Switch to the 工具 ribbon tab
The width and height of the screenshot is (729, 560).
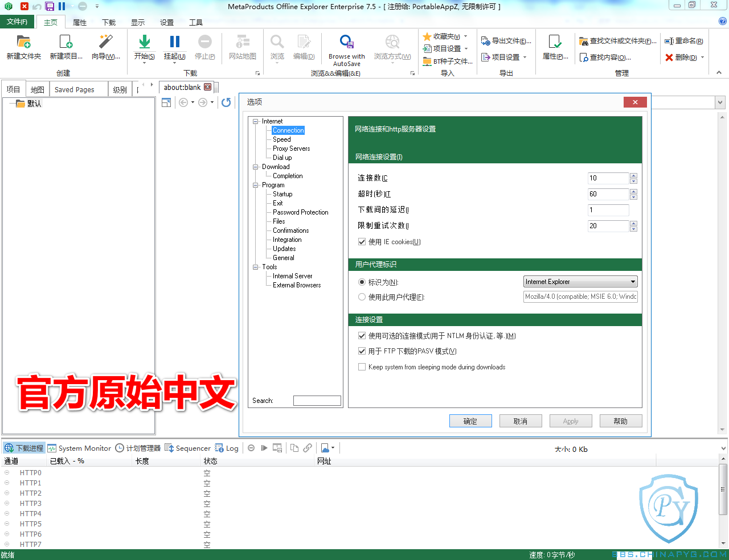coord(196,23)
